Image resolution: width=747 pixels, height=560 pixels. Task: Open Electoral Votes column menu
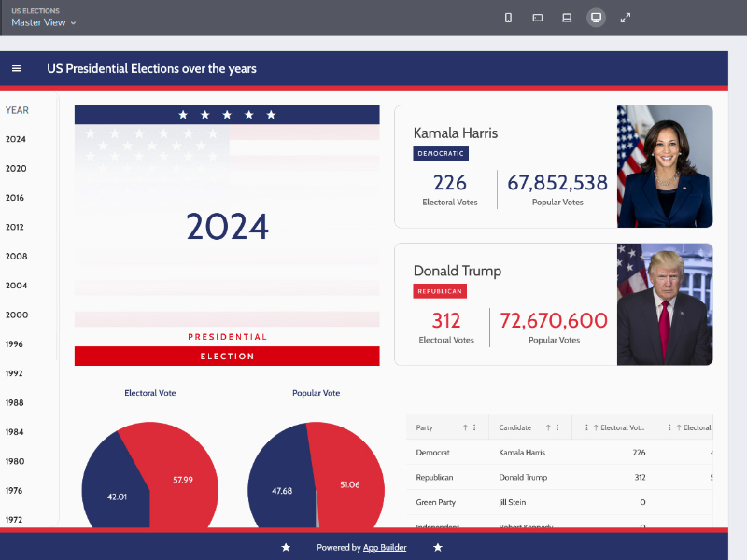click(x=586, y=427)
